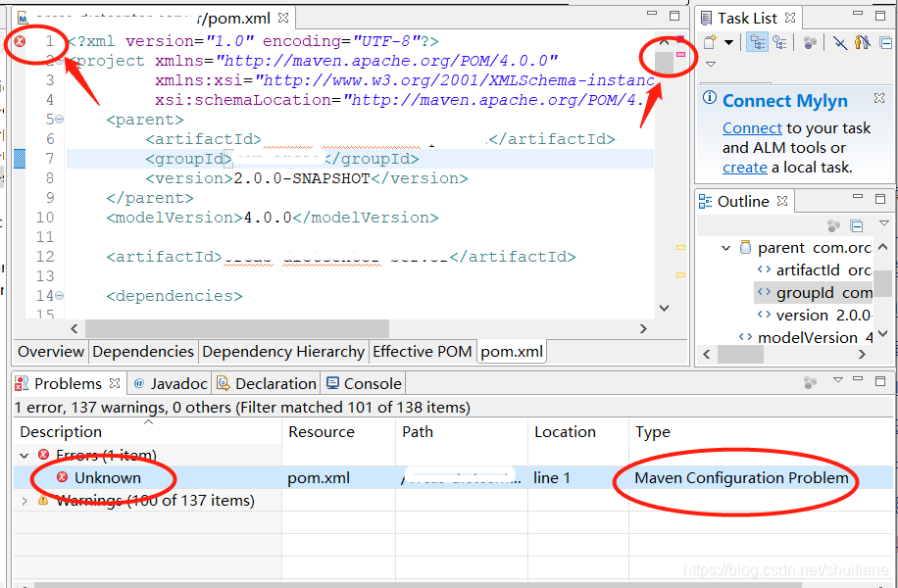898x588 pixels.
Task: Open the New Task dropdown arrow
Action: 727,43
